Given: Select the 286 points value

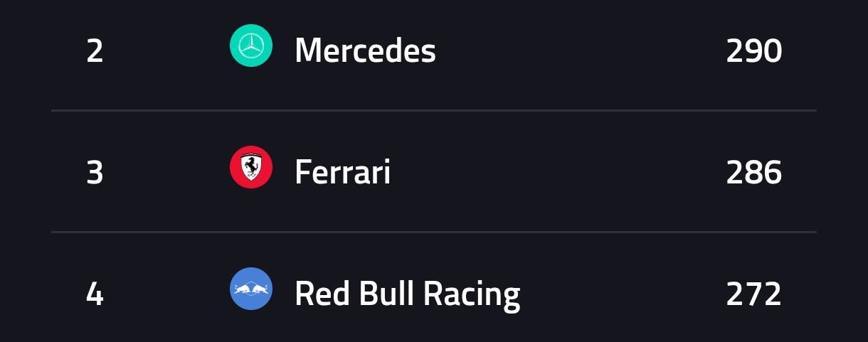Looking at the screenshot, I should click(x=754, y=173).
